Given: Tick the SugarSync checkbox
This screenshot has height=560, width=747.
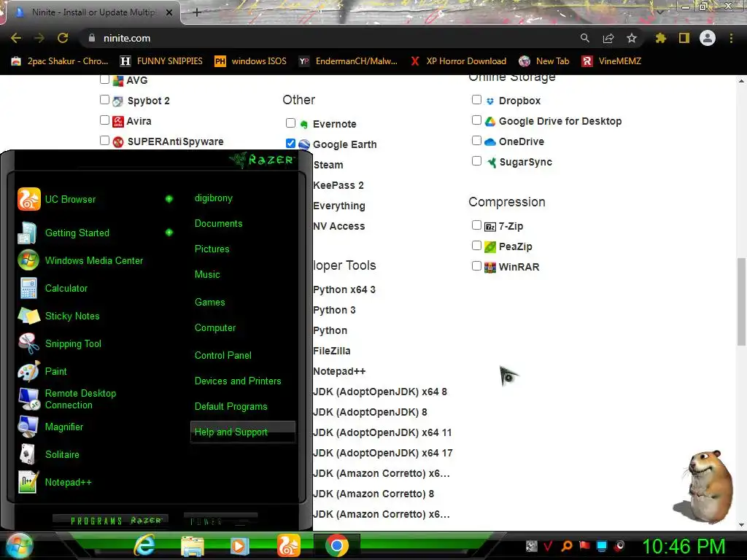Looking at the screenshot, I should point(476,161).
